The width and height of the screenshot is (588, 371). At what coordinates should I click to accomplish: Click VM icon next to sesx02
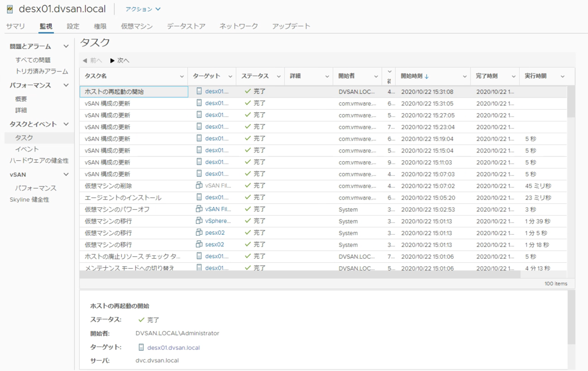pyautogui.click(x=199, y=244)
